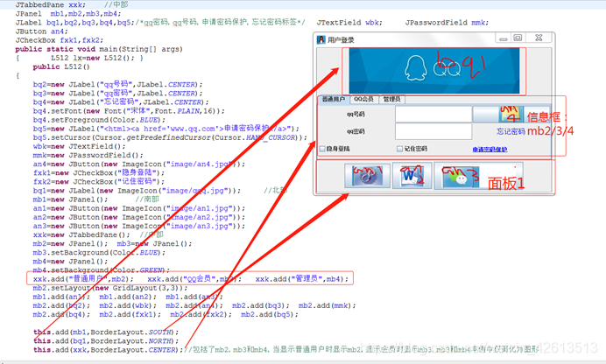Click 'mb2.add(bq5);' code text
Screen dimensions: 606x364
(x=270, y=314)
